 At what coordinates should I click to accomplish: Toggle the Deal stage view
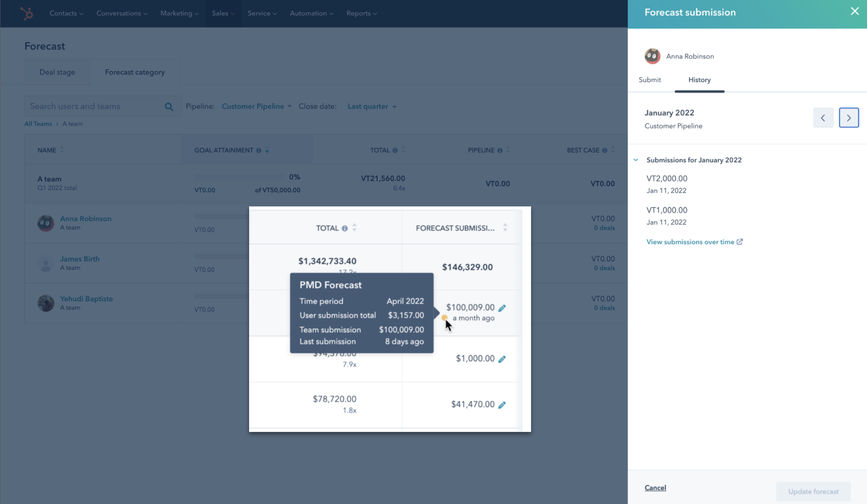click(57, 72)
